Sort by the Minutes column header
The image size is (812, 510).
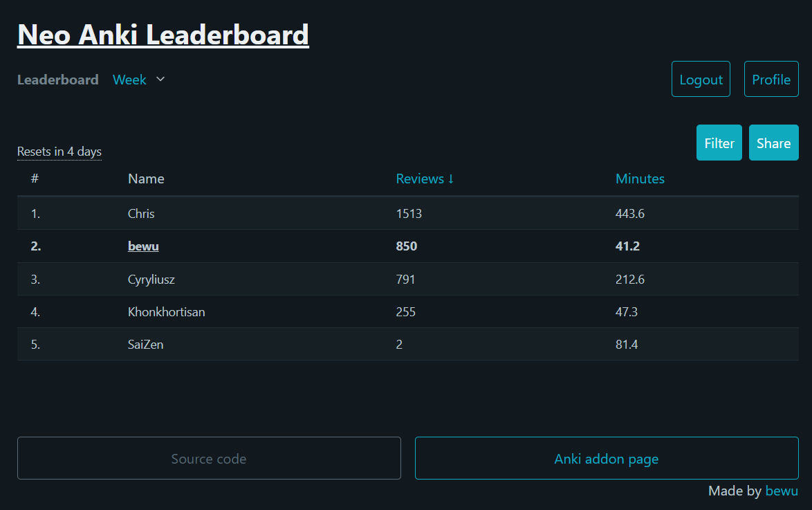click(640, 179)
